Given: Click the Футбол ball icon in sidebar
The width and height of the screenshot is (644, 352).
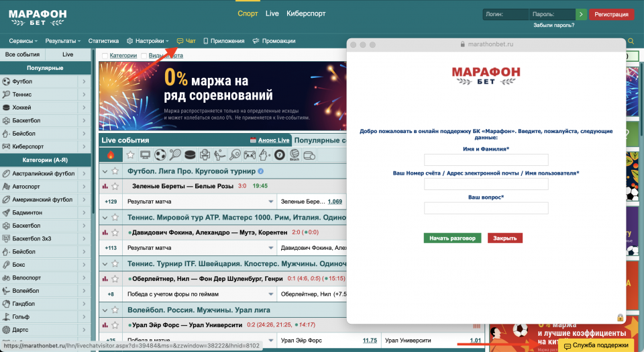Looking at the screenshot, I should click(6, 81).
